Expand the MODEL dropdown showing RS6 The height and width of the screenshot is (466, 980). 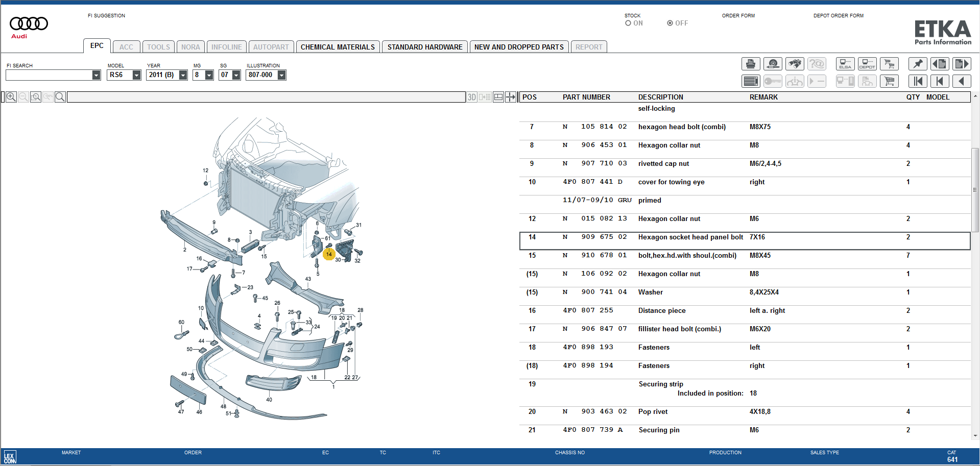(136, 75)
